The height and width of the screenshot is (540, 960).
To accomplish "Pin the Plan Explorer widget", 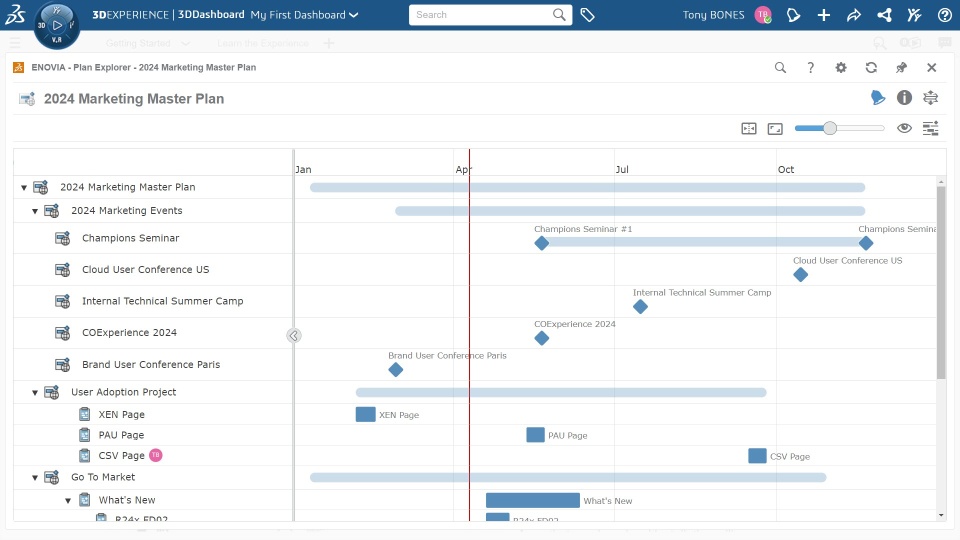I will [901, 67].
